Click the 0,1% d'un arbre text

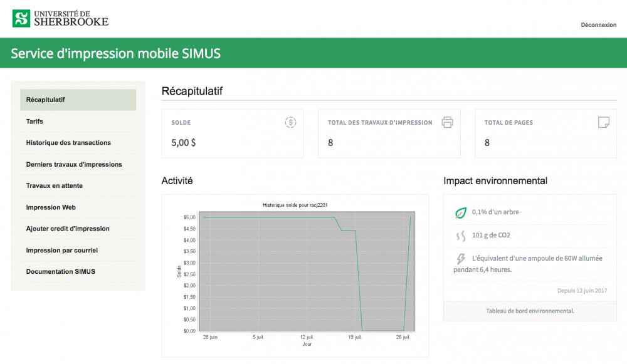495,212
